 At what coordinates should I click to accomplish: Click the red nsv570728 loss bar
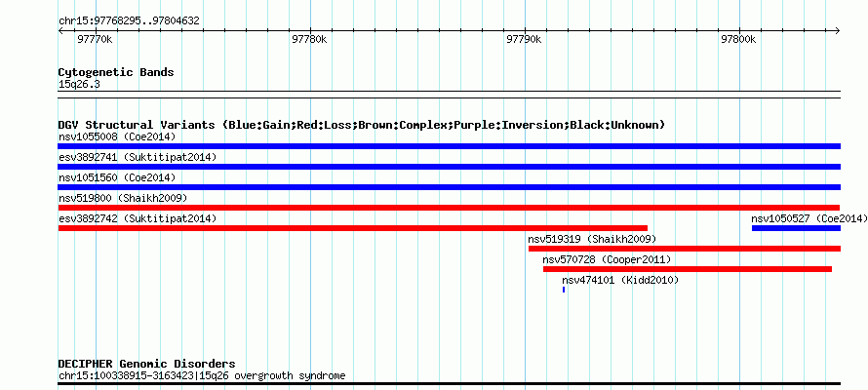click(687, 269)
